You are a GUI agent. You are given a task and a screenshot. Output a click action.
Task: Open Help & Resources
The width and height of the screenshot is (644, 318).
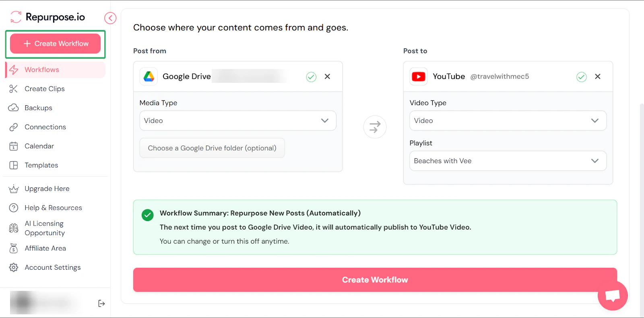53,208
